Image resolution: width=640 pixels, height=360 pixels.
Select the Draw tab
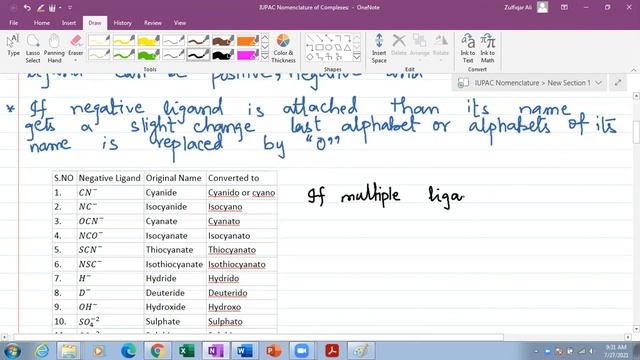coord(95,23)
